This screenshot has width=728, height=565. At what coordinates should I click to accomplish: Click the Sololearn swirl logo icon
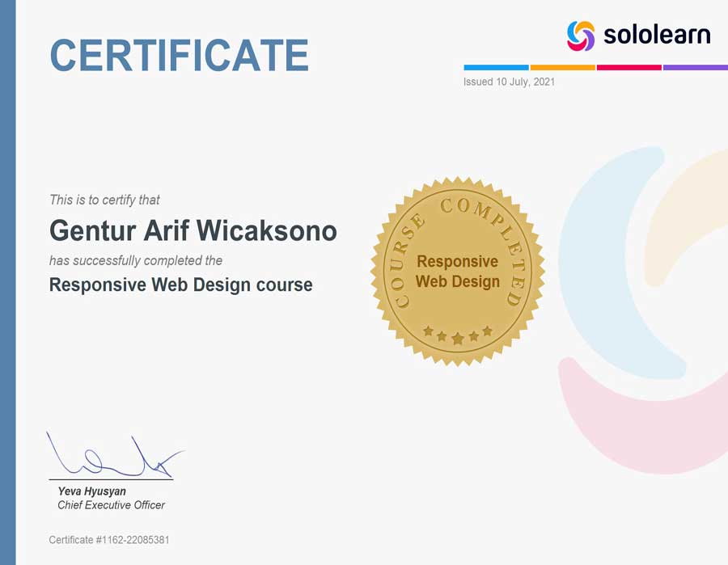pyautogui.click(x=581, y=36)
